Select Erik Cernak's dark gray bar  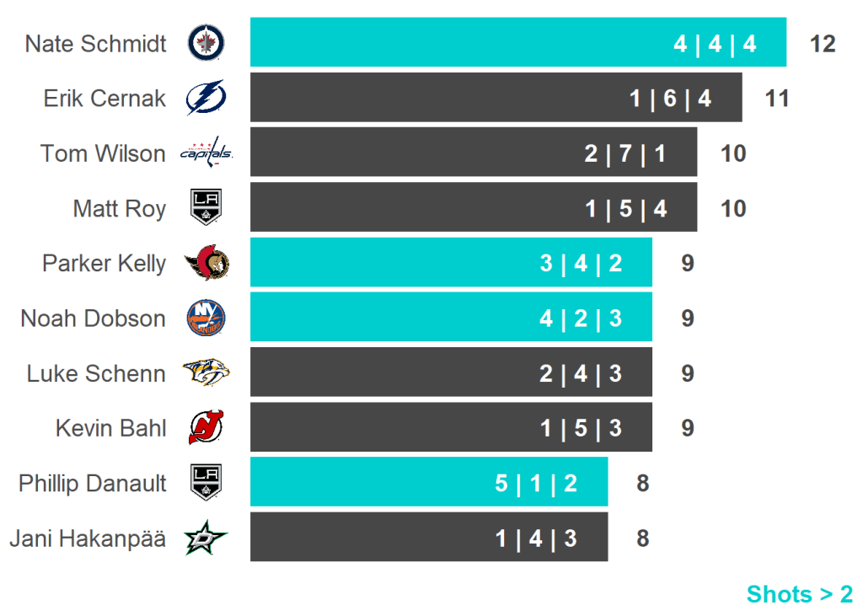coord(496,98)
